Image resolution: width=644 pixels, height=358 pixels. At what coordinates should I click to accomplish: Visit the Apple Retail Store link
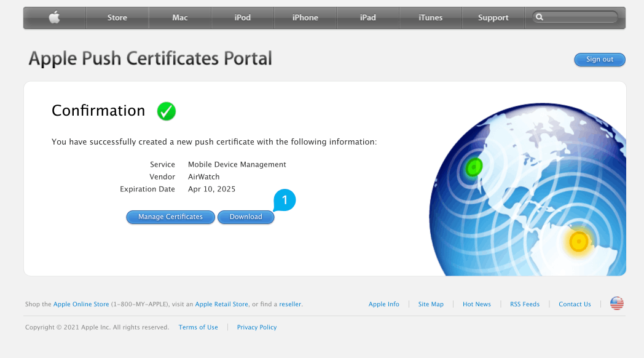coord(221,304)
